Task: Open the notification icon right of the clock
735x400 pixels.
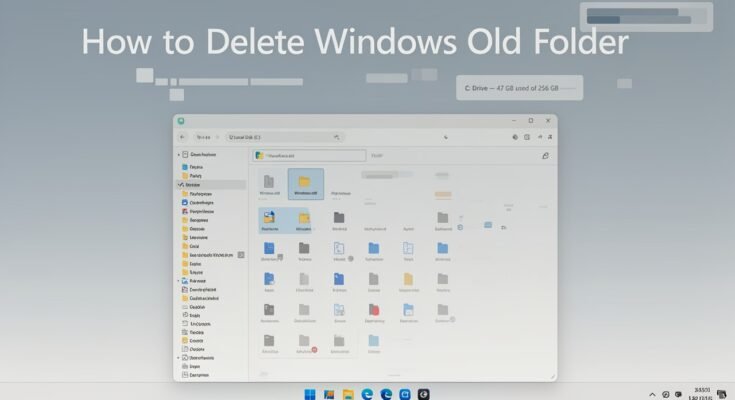Action: tap(722, 394)
